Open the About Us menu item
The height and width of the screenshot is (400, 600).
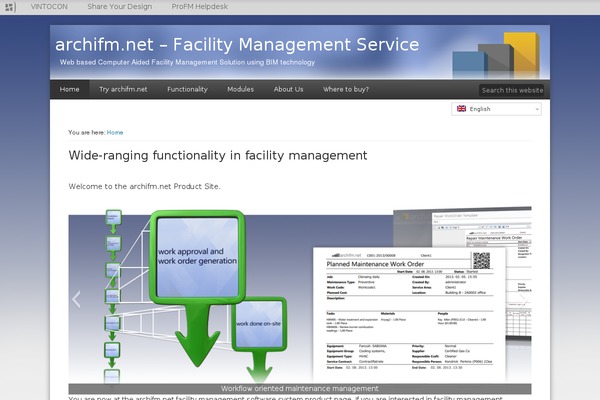[288, 89]
